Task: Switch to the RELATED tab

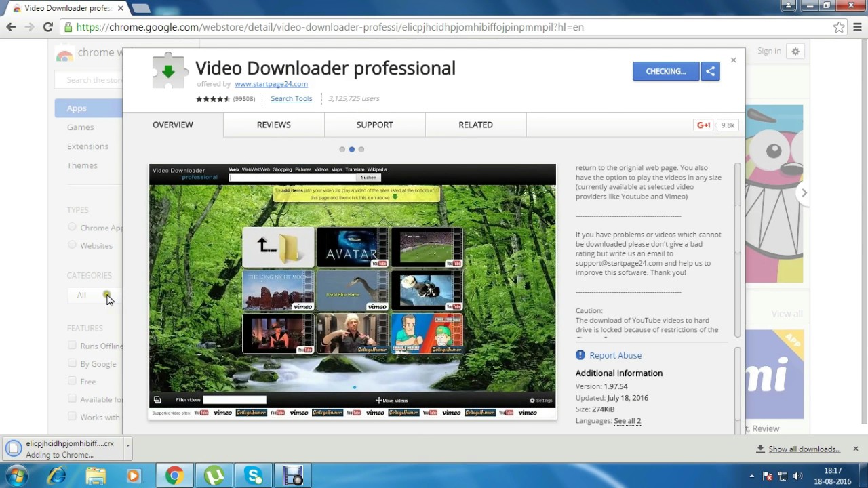Action: [476, 125]
